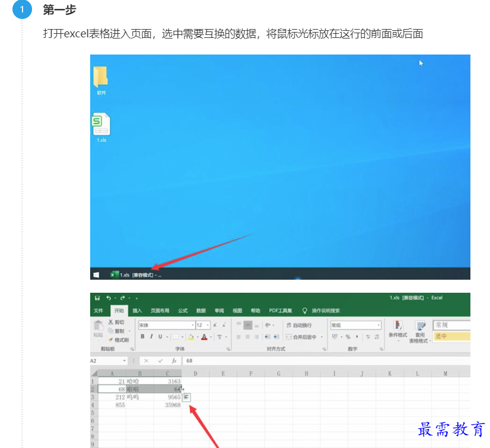The height and width of the screenshot is (448, 490).
Task: Click the Redo arrow in Excel's title bar
Action: pos(122,298)
